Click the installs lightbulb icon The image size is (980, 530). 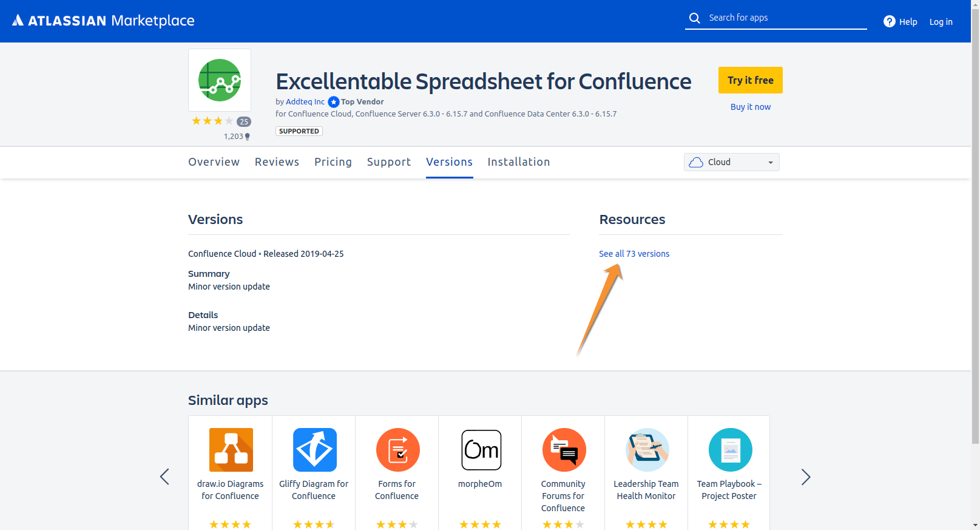tap(247, 137)
